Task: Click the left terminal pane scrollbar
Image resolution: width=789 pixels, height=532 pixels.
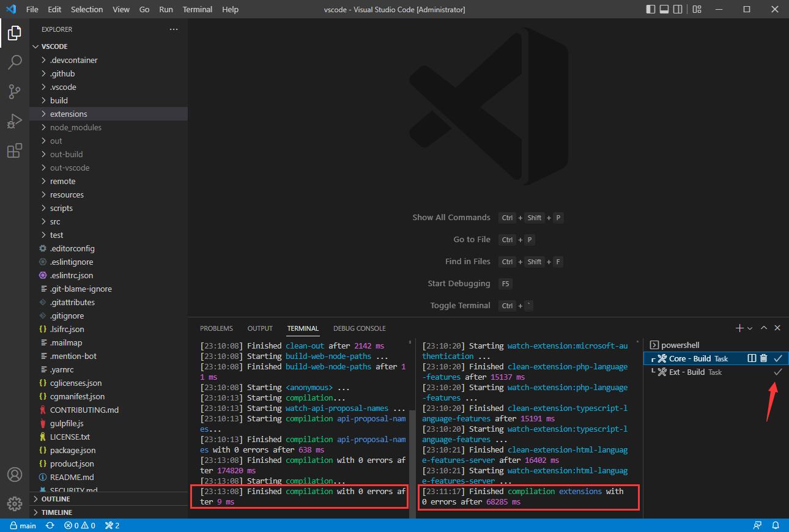Action: pos(412,465)
